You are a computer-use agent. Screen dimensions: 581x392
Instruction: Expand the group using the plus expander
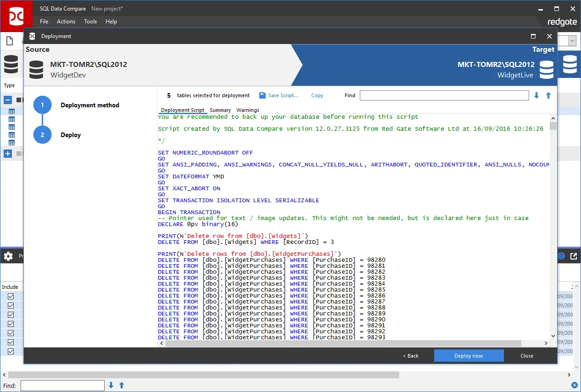click(7, 154)
